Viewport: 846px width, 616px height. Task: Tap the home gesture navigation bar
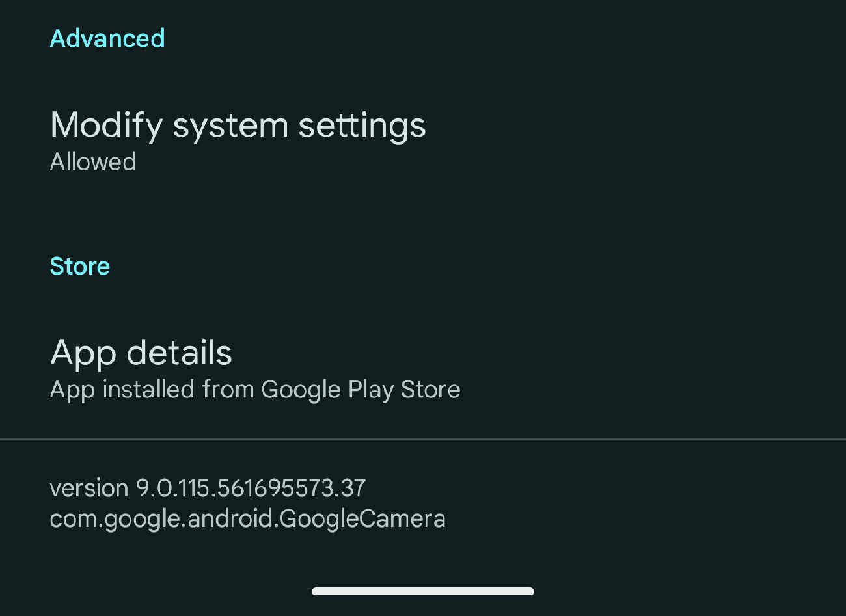point(423,591)
